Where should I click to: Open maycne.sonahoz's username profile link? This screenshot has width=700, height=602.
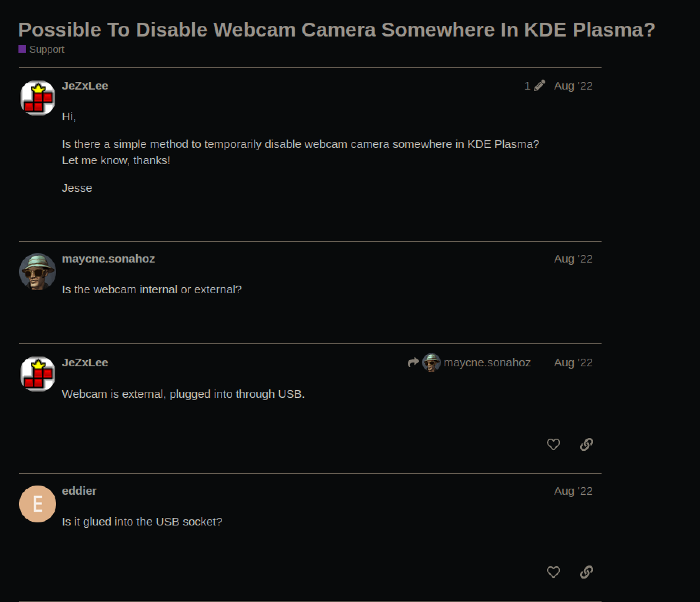(x=108, y=259)
